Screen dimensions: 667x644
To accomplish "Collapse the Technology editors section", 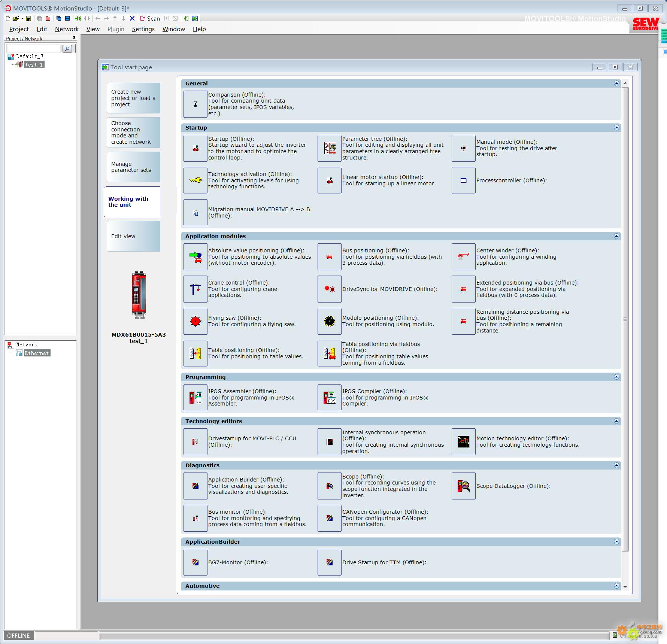I will (x=616, y=421).
